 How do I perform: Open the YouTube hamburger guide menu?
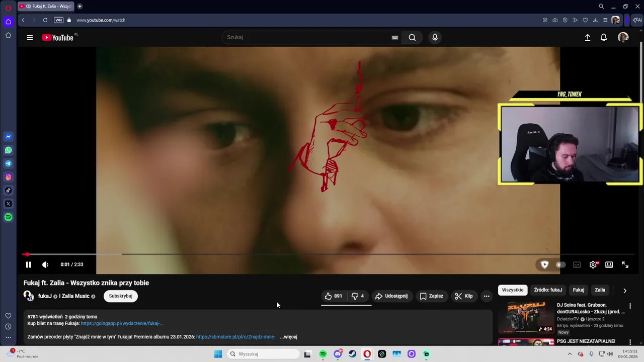30,37
